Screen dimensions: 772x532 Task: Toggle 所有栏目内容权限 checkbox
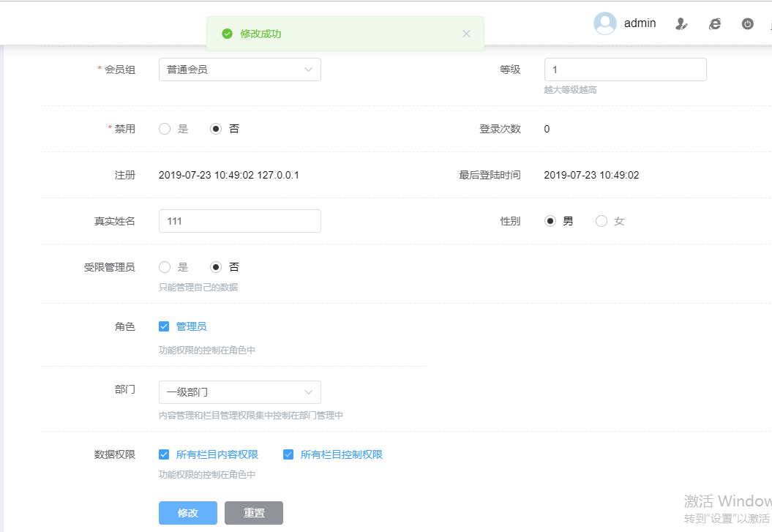pos(164,454)
